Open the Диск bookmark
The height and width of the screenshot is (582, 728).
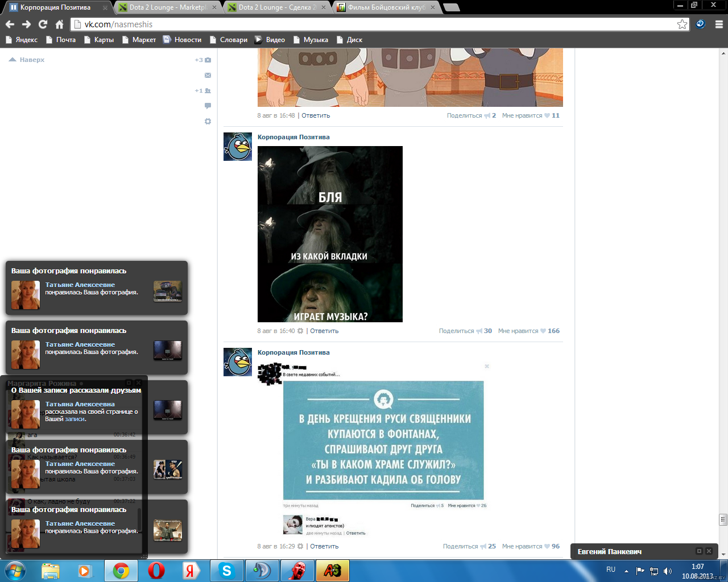(x=350, y=40)
